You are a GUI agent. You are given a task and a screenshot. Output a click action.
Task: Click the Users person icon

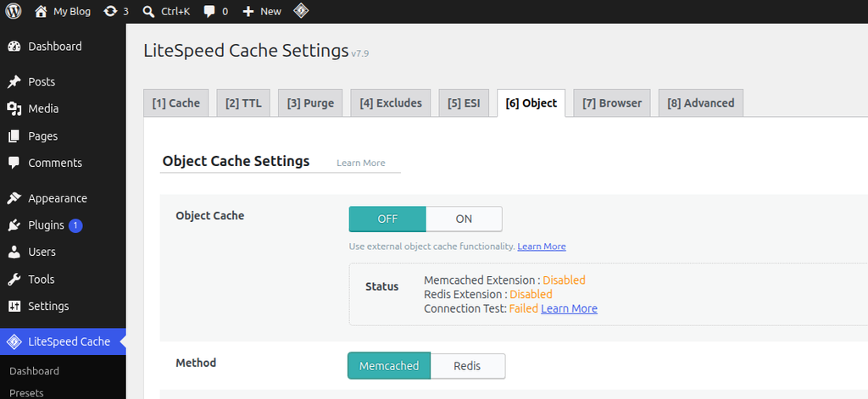click(x=14, y=252)
